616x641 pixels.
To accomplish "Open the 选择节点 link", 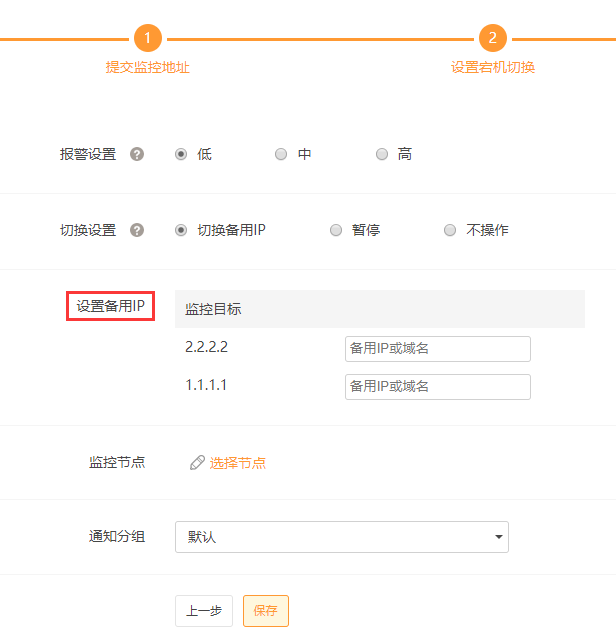I will [238, 463].
